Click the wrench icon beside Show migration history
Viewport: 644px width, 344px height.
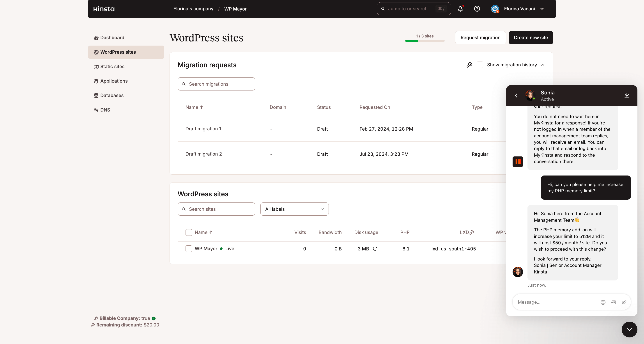click(x=469, y=65)
